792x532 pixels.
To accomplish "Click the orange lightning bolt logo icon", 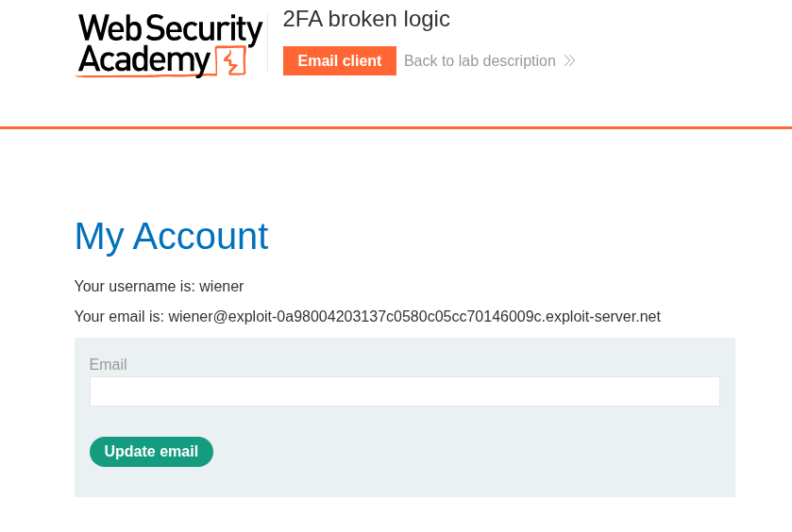I will [231, 60].
